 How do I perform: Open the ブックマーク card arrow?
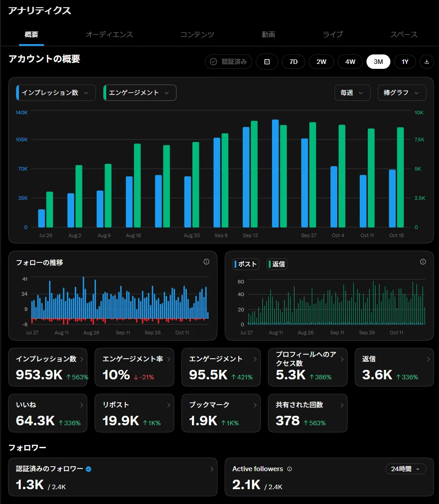[x=255, y=405]
